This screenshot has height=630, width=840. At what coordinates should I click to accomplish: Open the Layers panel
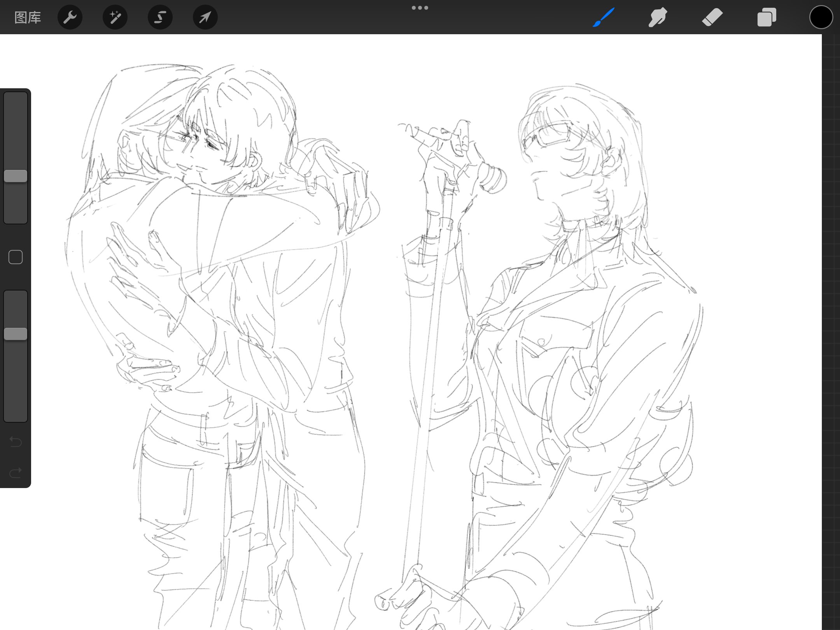coord(766,17)
